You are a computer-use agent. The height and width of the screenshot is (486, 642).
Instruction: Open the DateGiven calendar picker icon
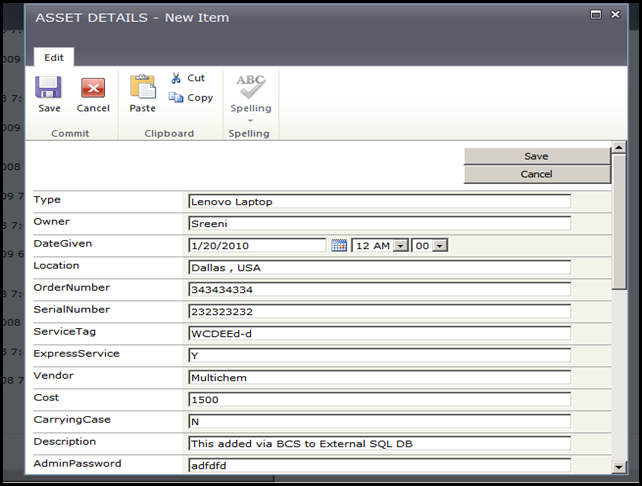point(339,246)
